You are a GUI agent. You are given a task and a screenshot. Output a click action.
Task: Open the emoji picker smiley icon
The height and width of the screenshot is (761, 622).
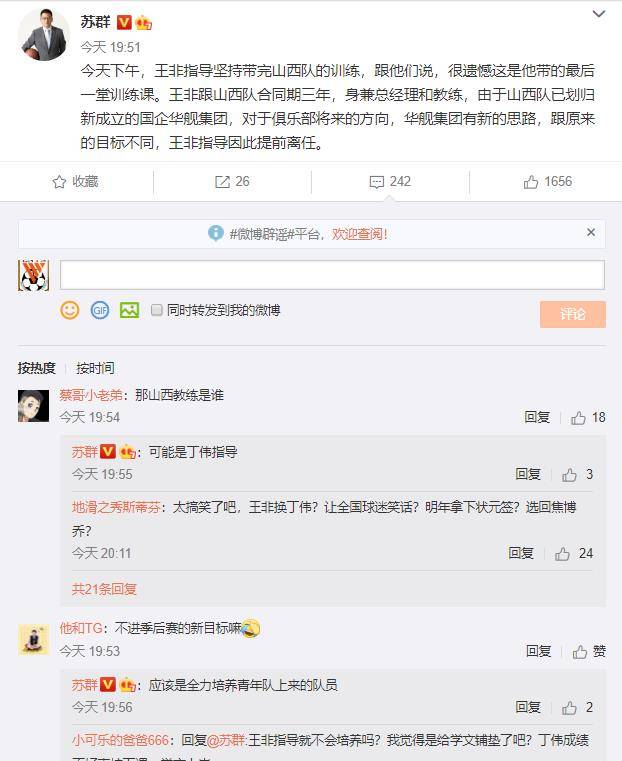[x=69, y=310]
